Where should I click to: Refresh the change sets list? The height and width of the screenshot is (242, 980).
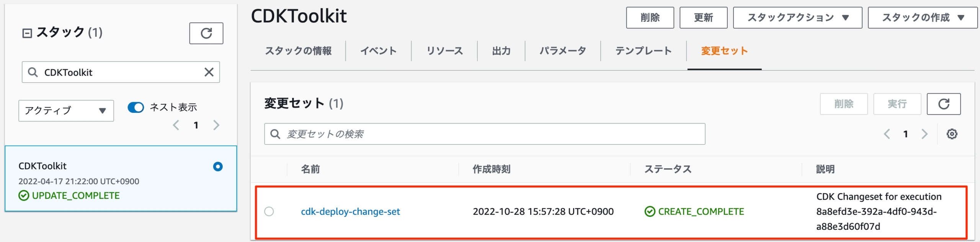coord(944,103)
